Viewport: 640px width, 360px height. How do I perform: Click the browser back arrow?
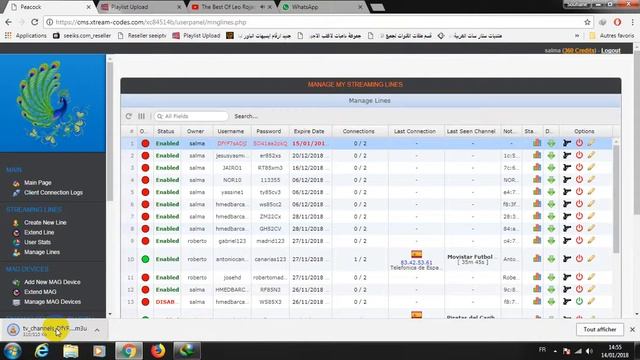point(9,22)
